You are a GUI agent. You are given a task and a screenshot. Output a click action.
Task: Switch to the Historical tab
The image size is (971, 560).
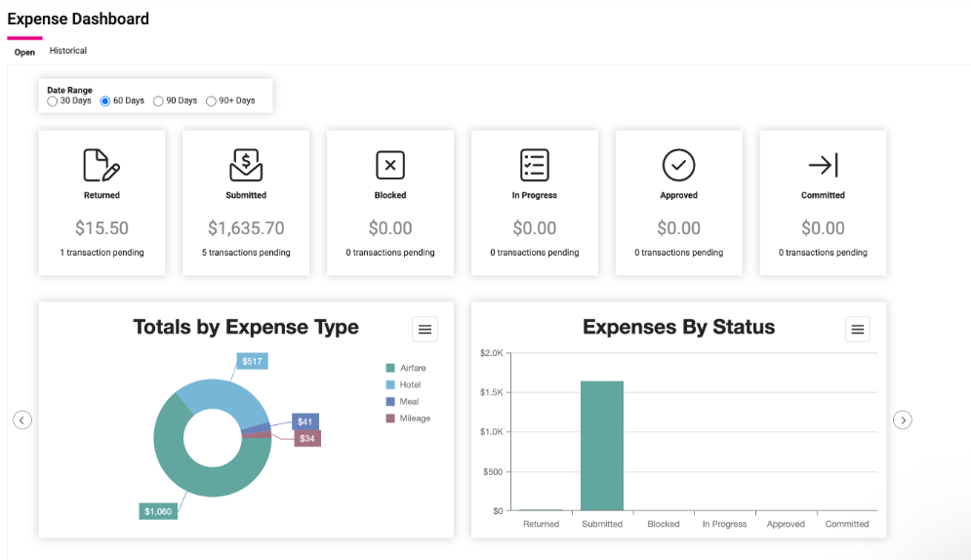[x=68, y=51]
